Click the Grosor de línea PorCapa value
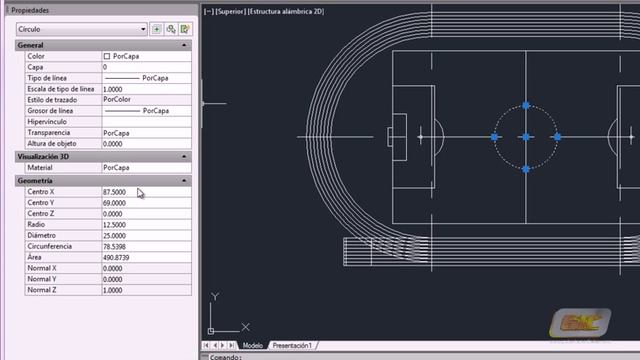The image size is (640, 360). tap(146, 111)
